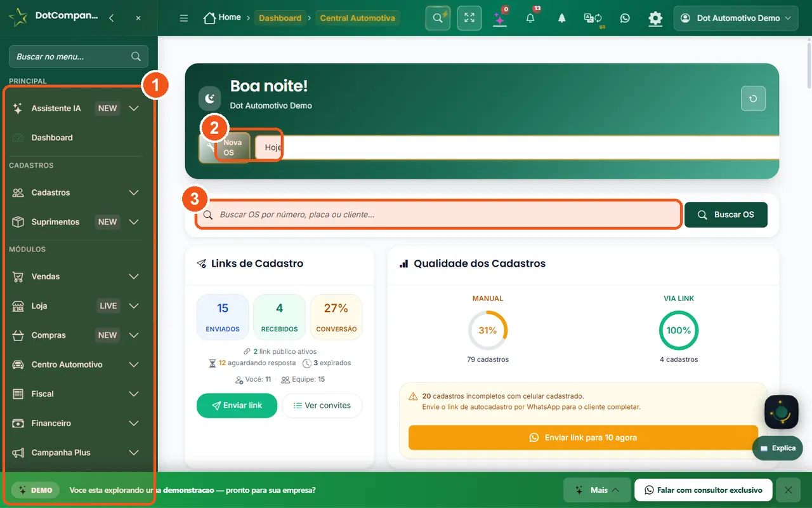Click the pine tree icon in top bar
This screenshot has width=812, height=508.
[x=561, y=18]
